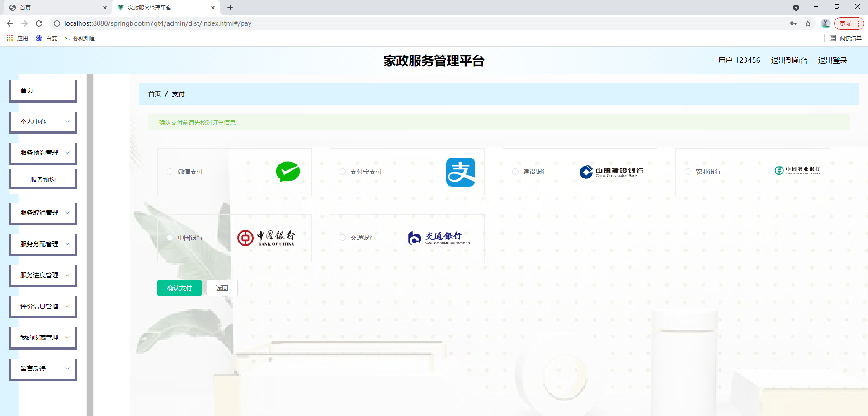This screenshot has width=868, height=416.
Task: Reload the current page
Action: point(39,23)
